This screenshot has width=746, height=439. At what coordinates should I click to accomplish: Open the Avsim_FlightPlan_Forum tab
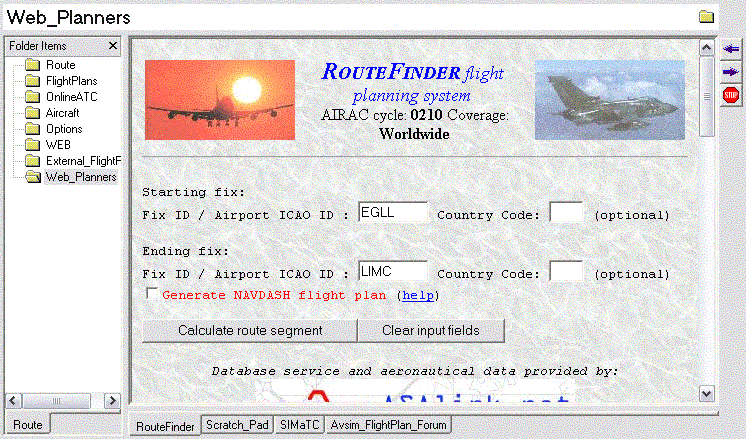[x=388, y=424]
